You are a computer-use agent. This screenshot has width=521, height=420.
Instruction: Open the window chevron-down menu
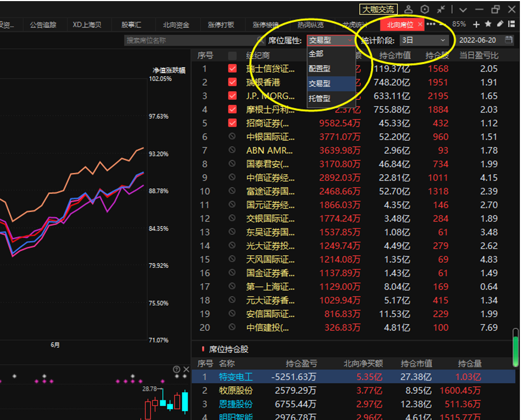(x=463, y=10)
